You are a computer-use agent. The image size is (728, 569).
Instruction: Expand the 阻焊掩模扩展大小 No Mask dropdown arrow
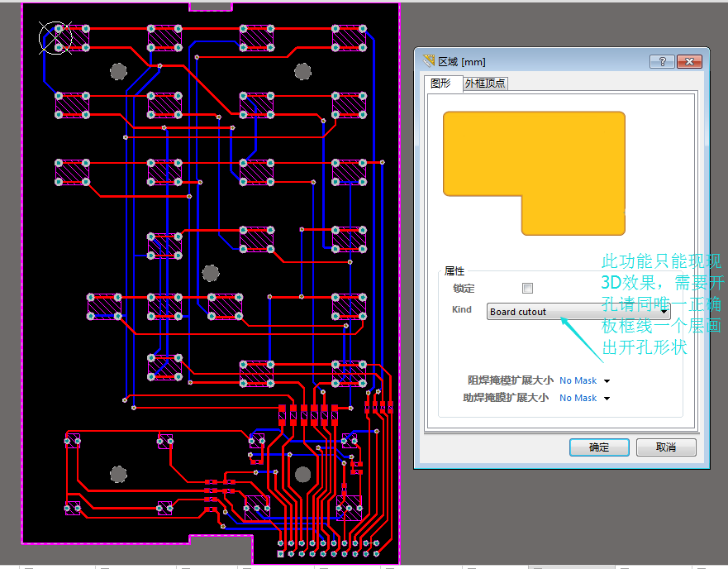click(x=607, y=381)
